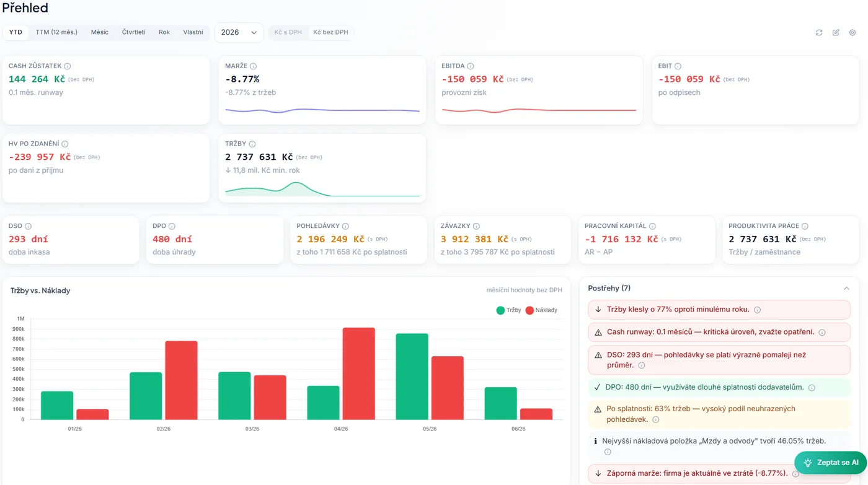
Task: Show info icon next to Tržby card
Action: point(252,144)
